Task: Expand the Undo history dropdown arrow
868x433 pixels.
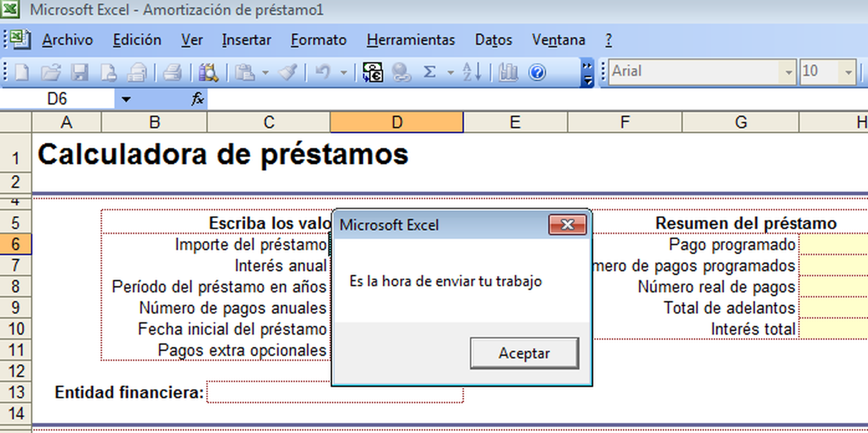Action: pyautogui.click(x=344, y=72)
